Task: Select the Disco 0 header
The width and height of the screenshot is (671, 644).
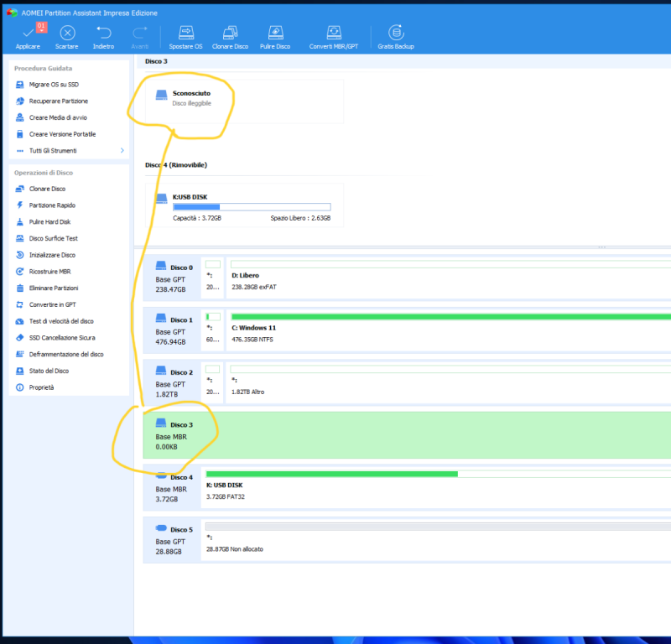Action: click(x=172, y=278)
